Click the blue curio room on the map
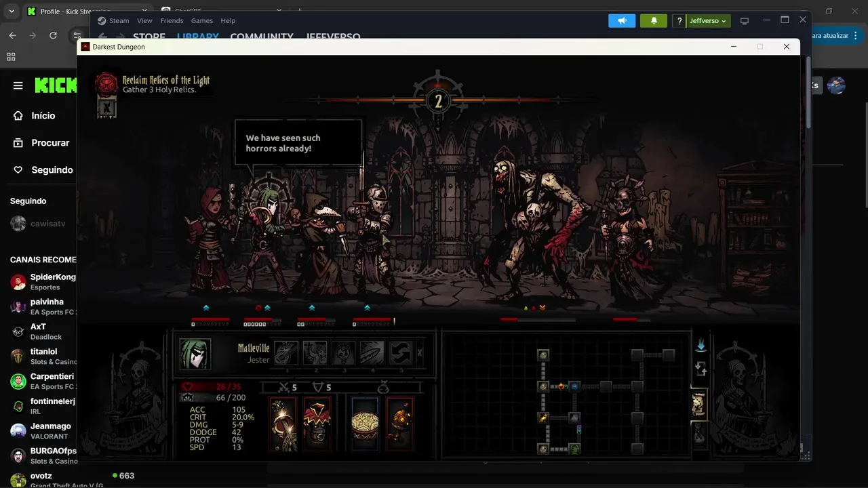 (x=574, y=386)
